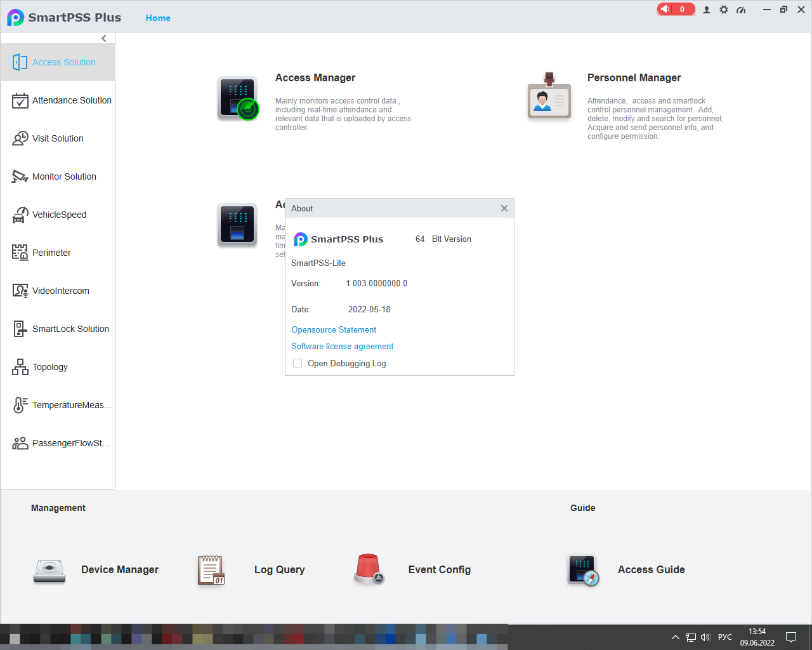Screen dimensions: 812x650
Task: Select the TemperatureMeasurement thermometer icon
Action: coord(20,405)
